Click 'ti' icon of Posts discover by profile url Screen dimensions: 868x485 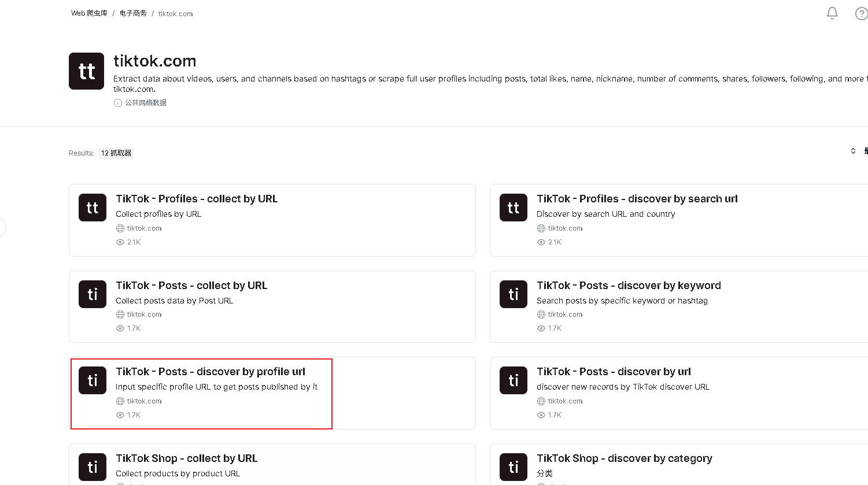tap(93, 380)
